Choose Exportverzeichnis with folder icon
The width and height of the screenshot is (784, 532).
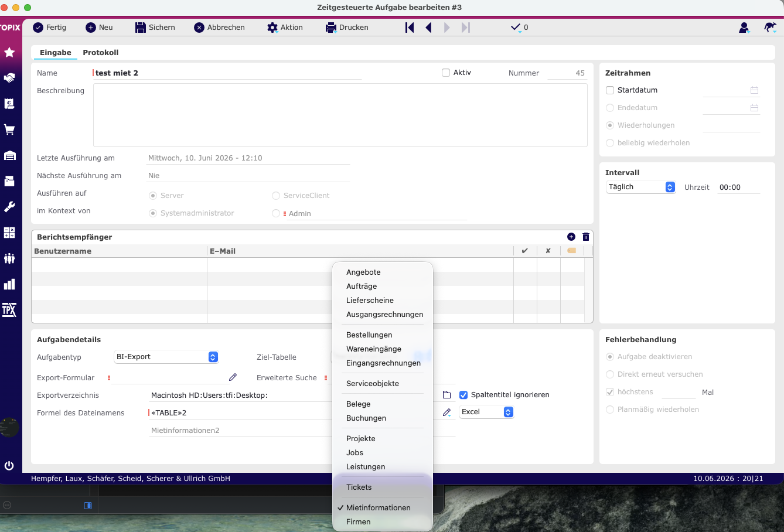coord(446,395)
